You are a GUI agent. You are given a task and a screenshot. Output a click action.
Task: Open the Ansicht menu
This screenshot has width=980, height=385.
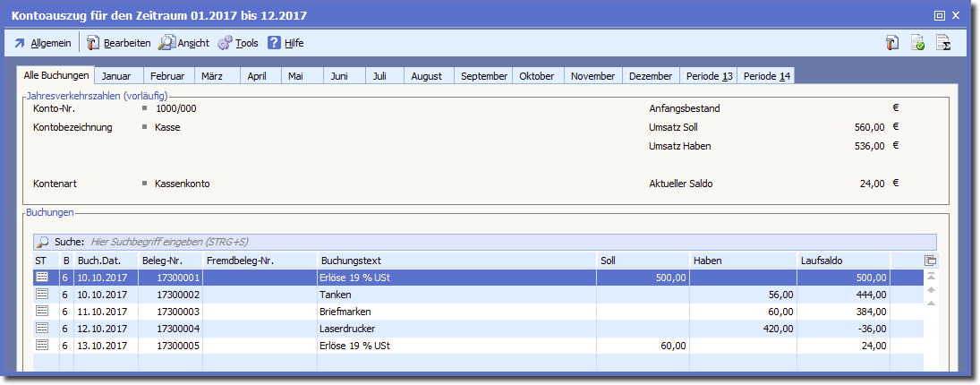(183, 43)
